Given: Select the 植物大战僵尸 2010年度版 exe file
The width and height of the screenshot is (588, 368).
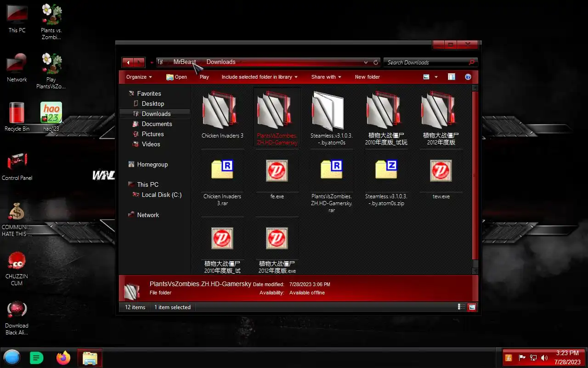Looking at the screenshot, I should point(222,249).
